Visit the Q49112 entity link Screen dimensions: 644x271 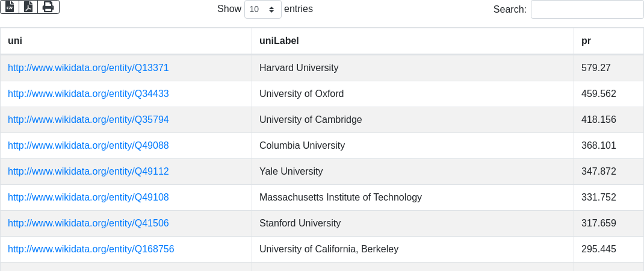(x=88, y=172)
